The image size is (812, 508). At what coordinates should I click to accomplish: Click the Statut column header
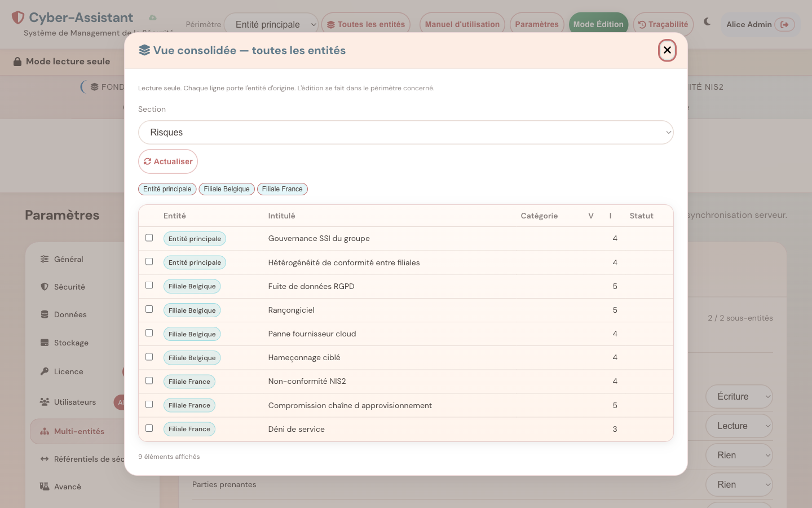(x=642, y=216)
